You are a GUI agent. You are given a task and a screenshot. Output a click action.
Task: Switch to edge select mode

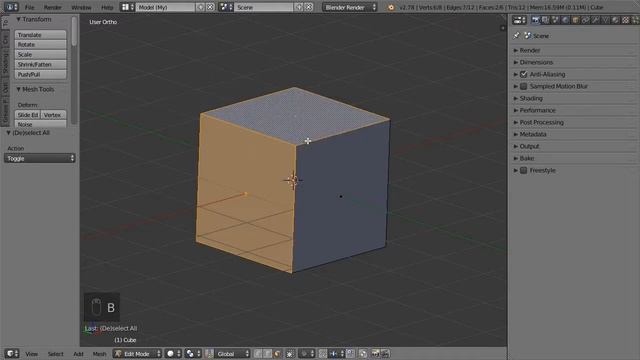(x=267, y=353)
